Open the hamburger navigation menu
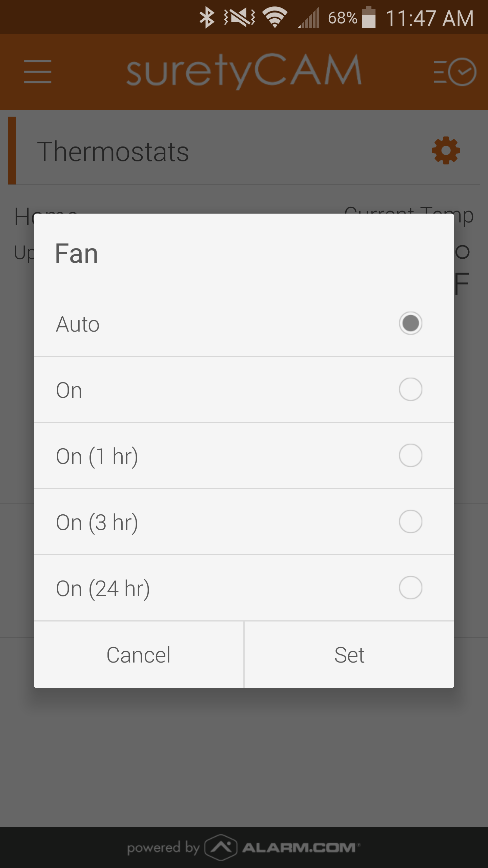Viewport: 488px width, 868px height. [38, 72]
